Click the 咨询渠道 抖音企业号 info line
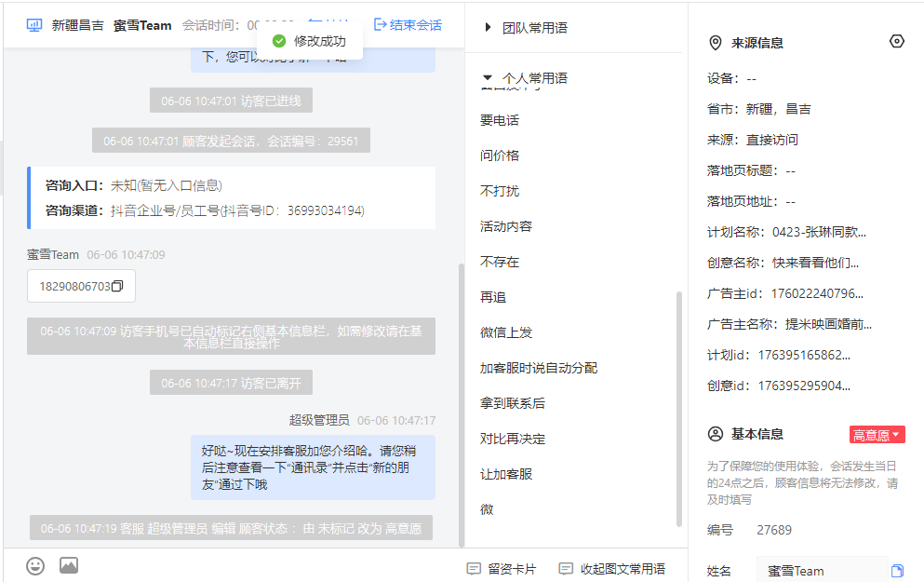924x582 pixels. (x=205, y=211)
